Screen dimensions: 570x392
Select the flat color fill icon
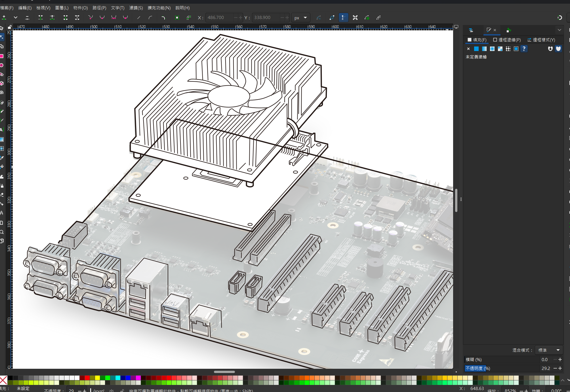(476, 49)
